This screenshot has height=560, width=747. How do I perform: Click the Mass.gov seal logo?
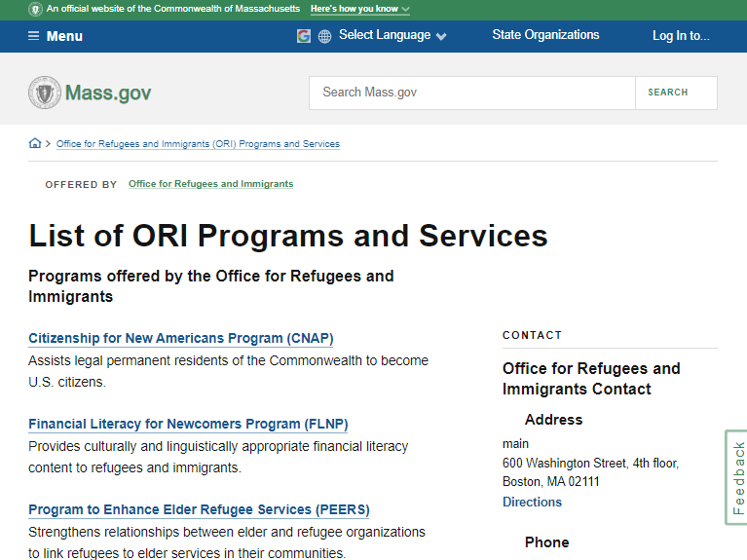tap(44, 93)
